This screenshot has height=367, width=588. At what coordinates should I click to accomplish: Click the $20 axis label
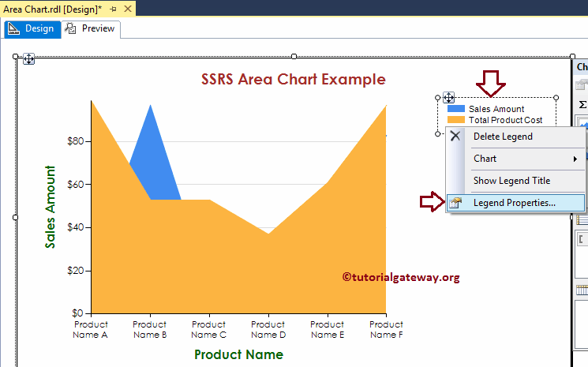[x=76, y=270]
